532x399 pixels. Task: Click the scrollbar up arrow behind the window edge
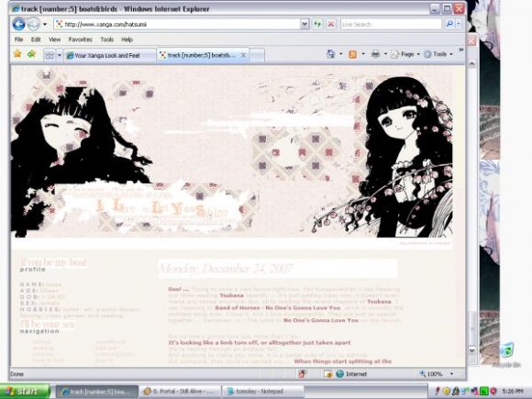[x=472, y=63]
